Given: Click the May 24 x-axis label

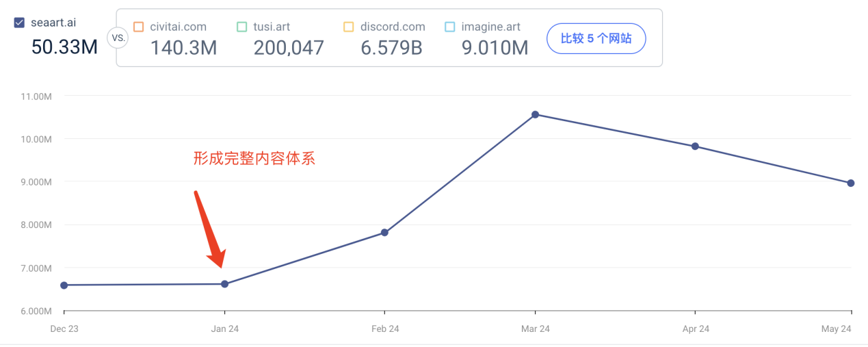Looking at the screenshot, I should 837,329.
